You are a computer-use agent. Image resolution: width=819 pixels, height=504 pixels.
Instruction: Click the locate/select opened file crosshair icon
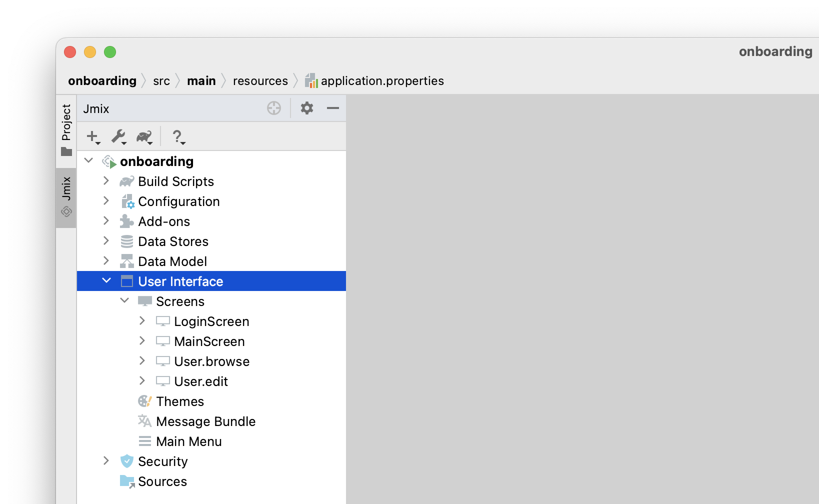274,108
